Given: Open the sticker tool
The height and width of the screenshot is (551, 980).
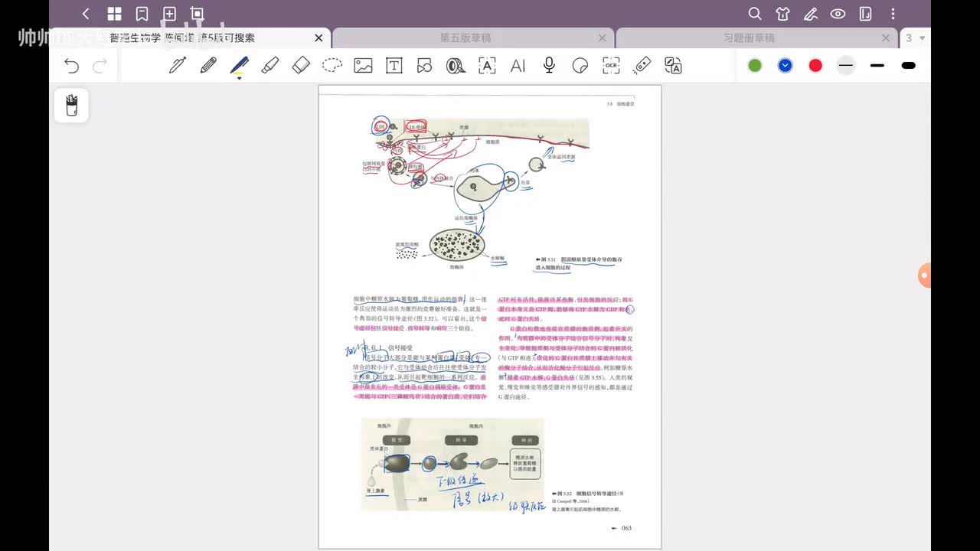Looking at the screenshot, I should point(580,66).
